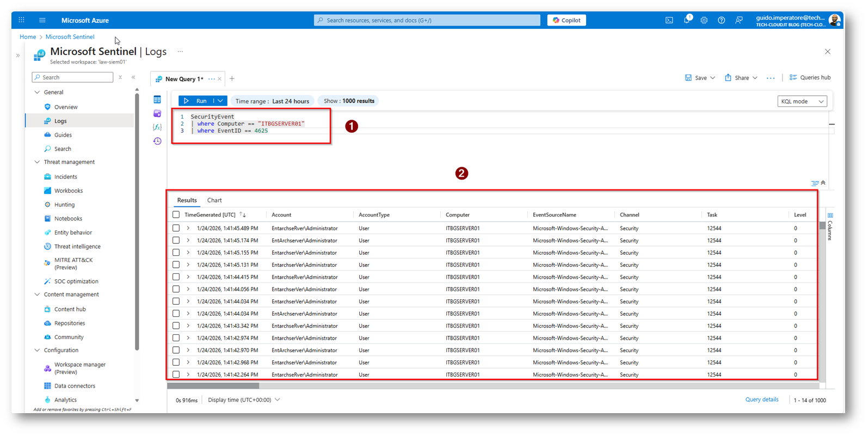Viewport: 868px width, 436px height.
Task: Open Incidents in the sidebar
Action: 65,177
